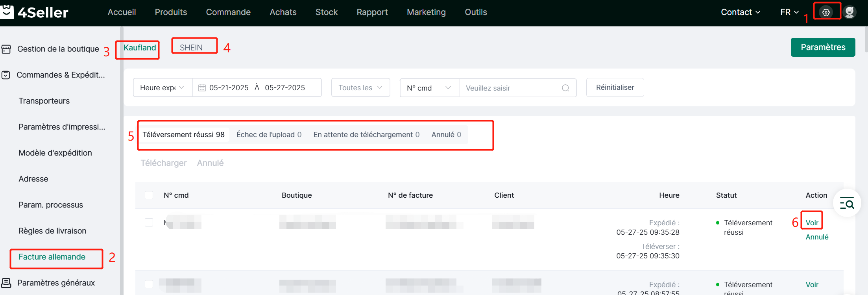Switch to the Kaufland tab
868x295 pixels.
pyautogui.click(x=140, y=48)
